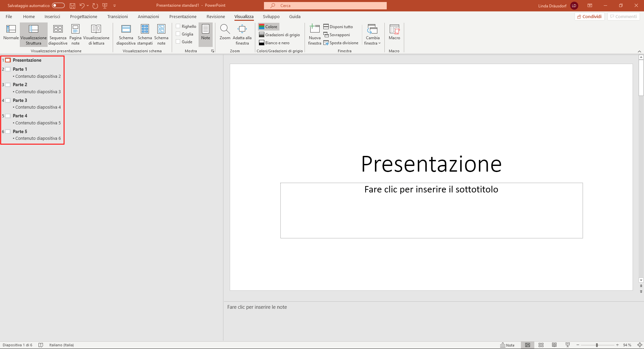Click Sovrapponi windows

coord(337,35)
